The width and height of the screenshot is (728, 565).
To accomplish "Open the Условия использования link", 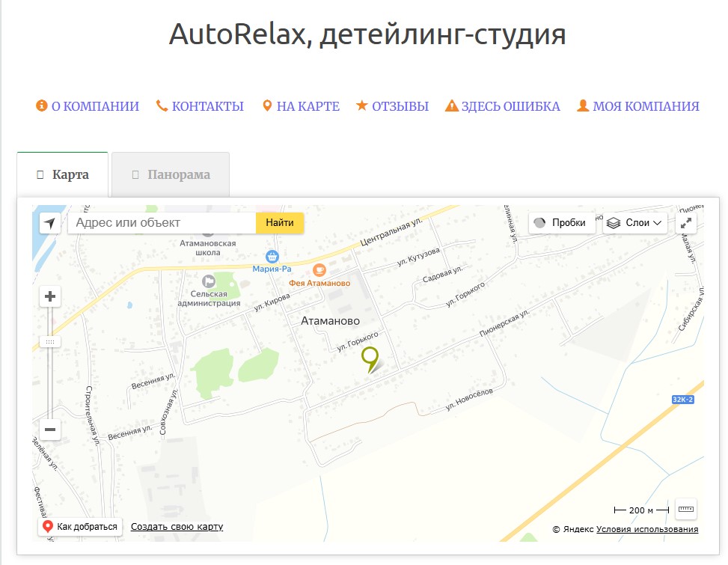I will (x=647, y=529).
